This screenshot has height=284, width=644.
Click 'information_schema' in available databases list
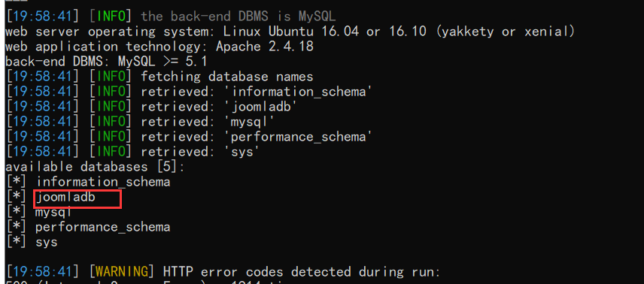[102, 181]
